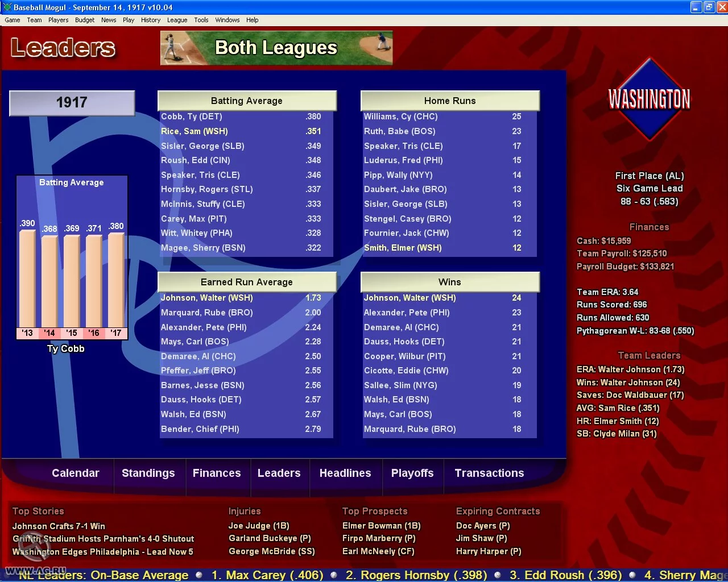728x582 pixels.
Task: Switch to the Finances tab
Action: [217, 473]
